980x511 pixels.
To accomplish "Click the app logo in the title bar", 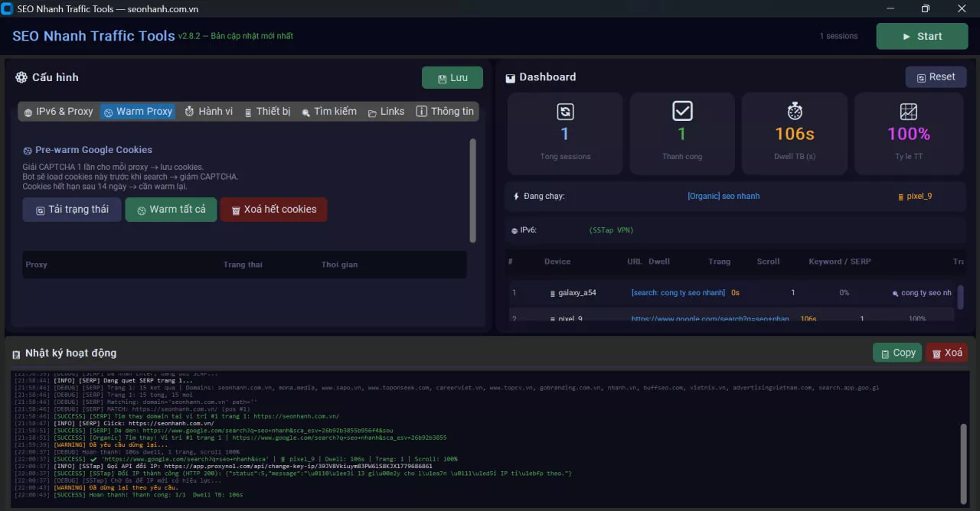I will (x=7, y=9).
